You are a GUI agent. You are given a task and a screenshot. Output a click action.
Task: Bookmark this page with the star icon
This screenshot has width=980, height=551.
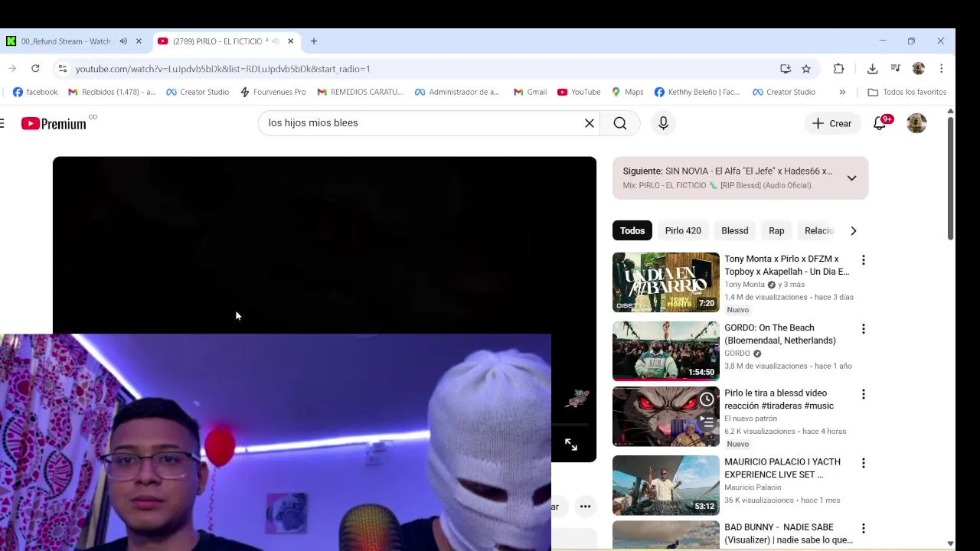806,69
